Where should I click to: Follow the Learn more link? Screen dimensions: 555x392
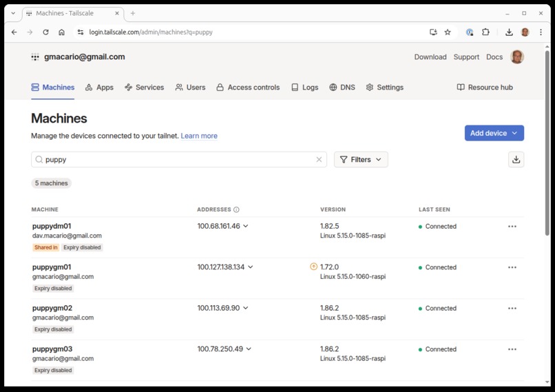click(199, 136)
